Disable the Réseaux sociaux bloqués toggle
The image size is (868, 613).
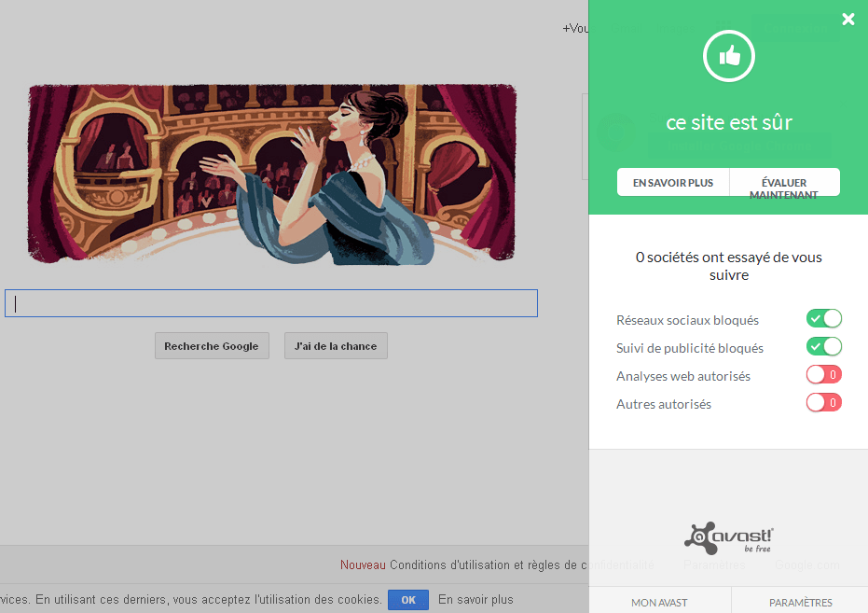click(x=824, y=318)
